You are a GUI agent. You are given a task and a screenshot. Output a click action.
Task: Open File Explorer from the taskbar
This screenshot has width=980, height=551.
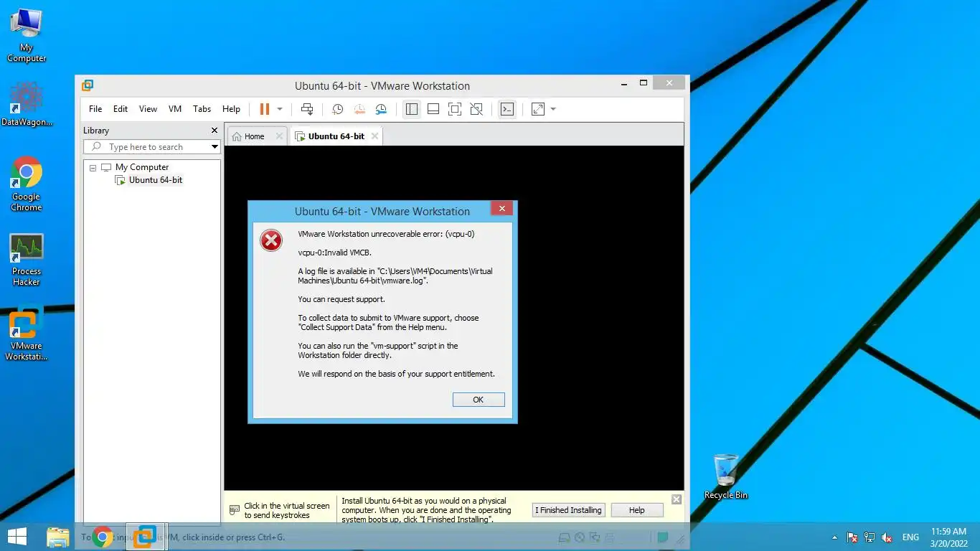[x=58, y=537]
